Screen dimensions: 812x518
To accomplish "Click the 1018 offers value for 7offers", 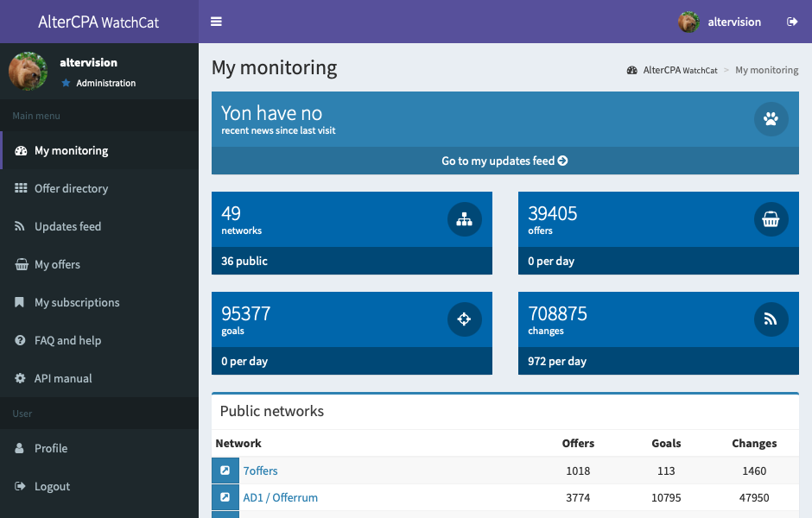I will (x=578, y=471).
